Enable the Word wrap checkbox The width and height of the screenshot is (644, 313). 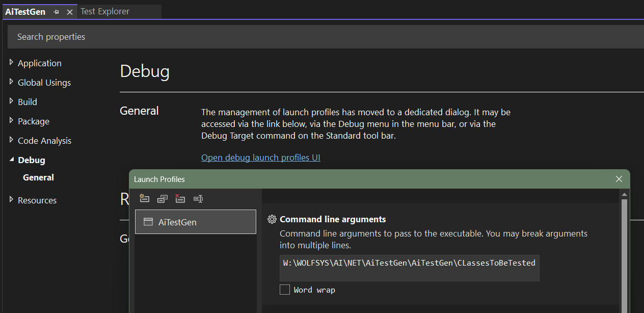coord(285,290)
